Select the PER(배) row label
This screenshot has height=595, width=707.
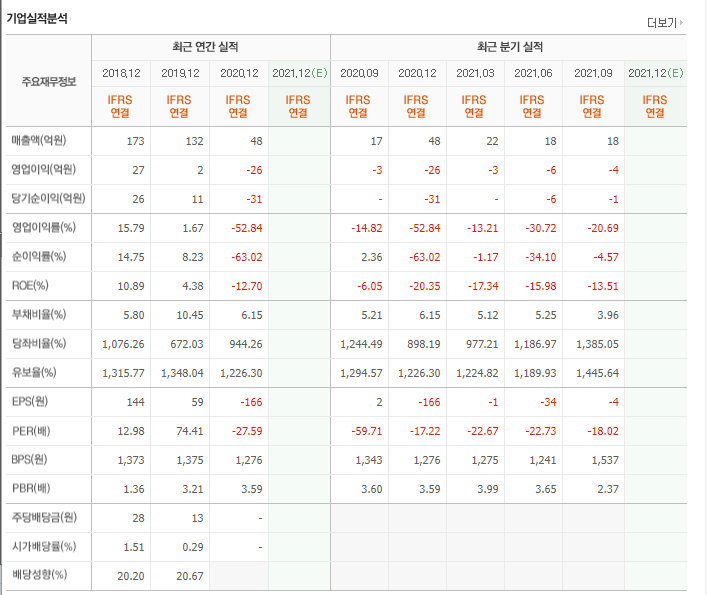click(x=31, y=431)
